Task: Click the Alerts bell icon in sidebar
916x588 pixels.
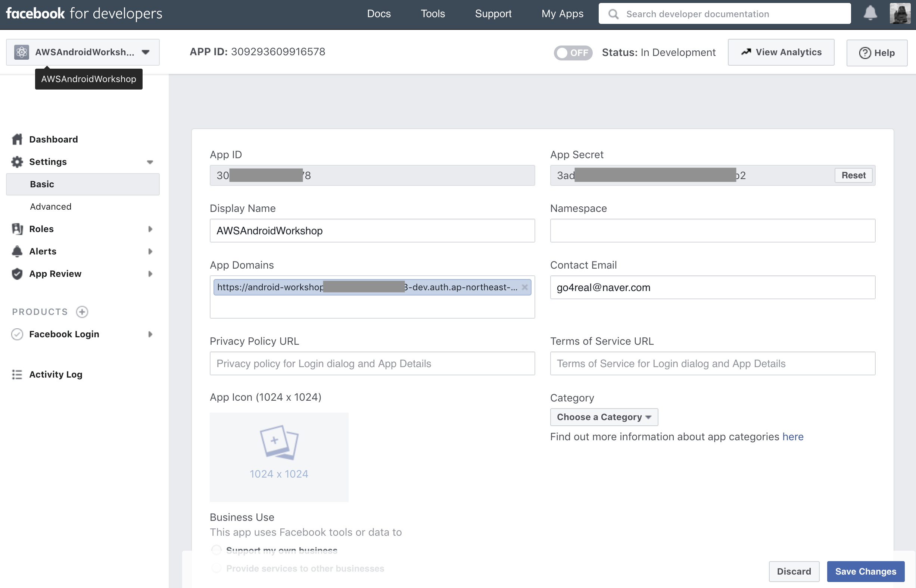Action: tap(17, 251)
